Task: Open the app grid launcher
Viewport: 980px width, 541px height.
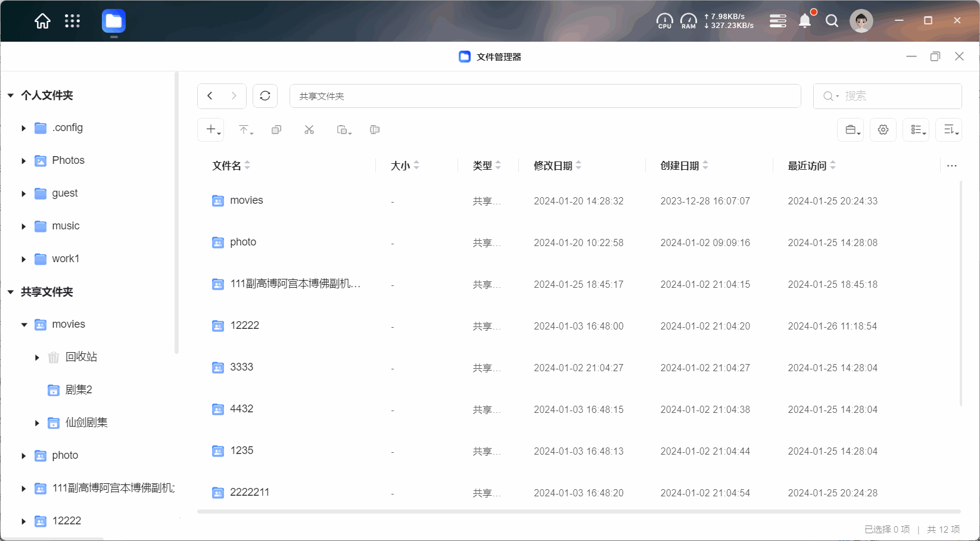Action: (x=72, y=21)
